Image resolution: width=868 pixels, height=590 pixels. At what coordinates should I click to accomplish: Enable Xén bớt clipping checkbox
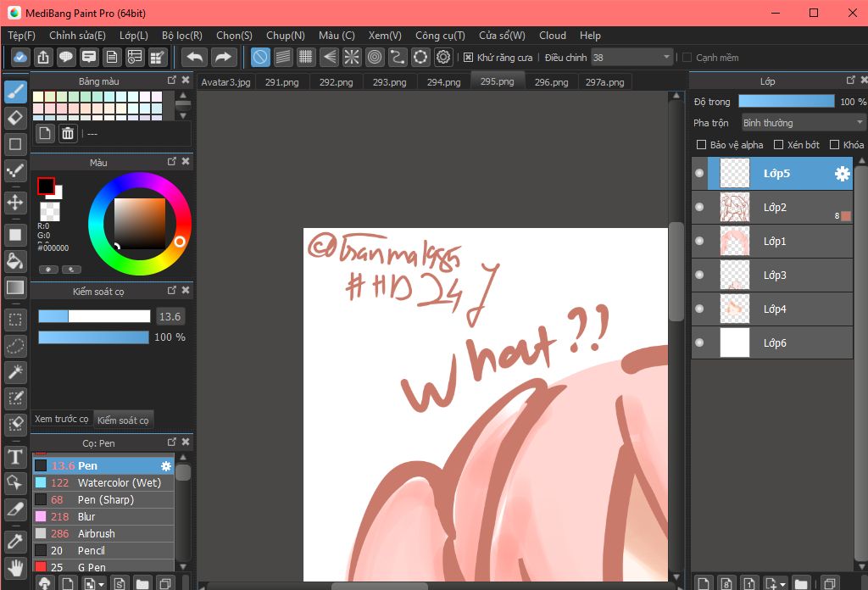coord(778,144)
